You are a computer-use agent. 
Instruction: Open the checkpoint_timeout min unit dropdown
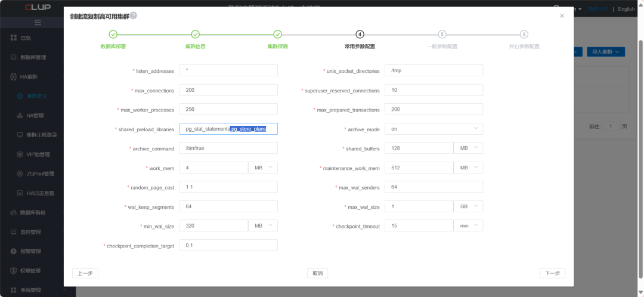pyautogui.click(x=468, y=225)
